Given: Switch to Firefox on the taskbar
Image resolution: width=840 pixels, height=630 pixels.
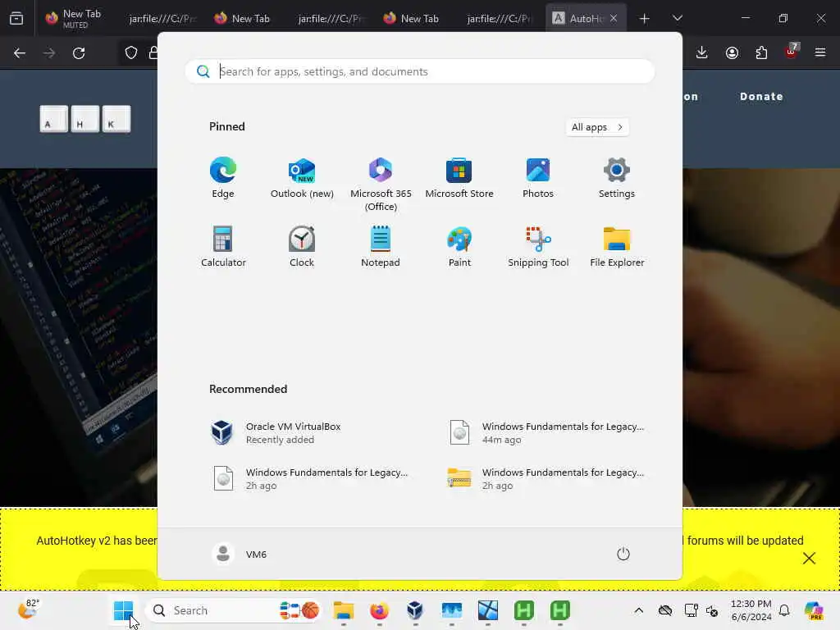Looking at the screenshot, I should coord(379,610).
